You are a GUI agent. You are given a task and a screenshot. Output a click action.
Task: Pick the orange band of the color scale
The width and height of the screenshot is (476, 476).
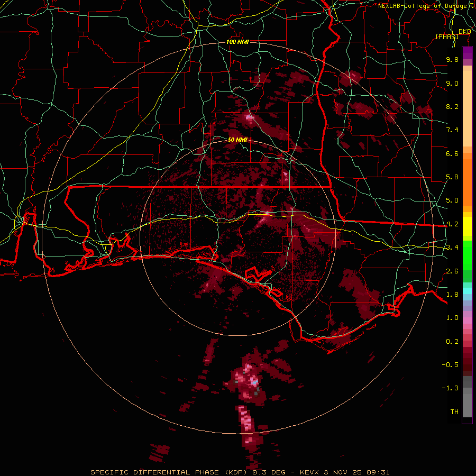(467, 182)
